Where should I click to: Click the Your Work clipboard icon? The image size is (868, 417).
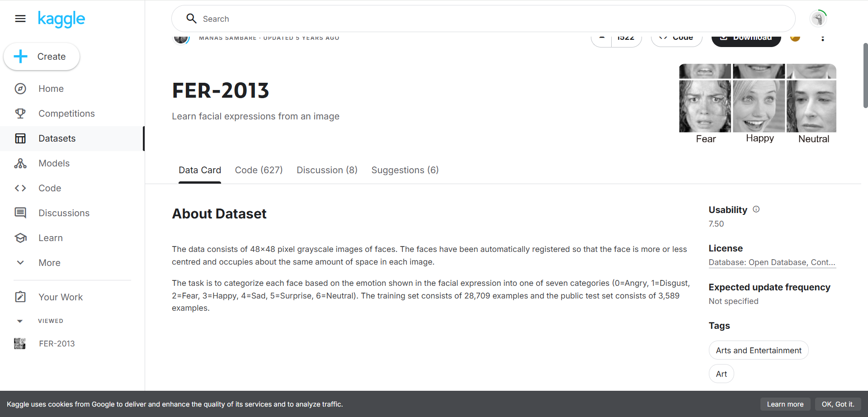(20, 297)
